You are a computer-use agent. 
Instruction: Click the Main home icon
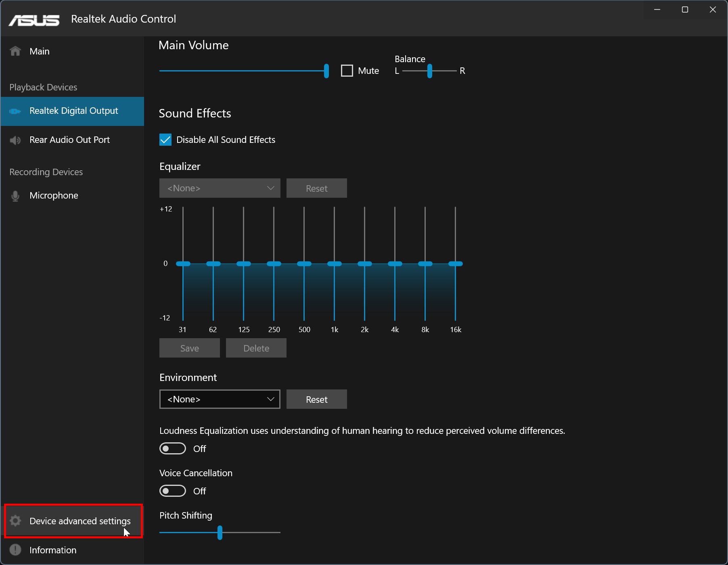[x=15, y=51]
